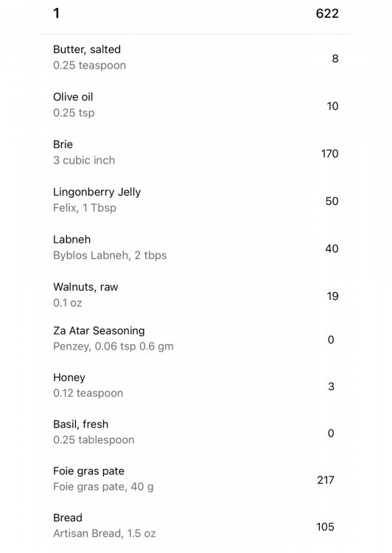Open the Za Atar Seasoning entry
Viewport: 392px width, 553px height.
[196, 338]
